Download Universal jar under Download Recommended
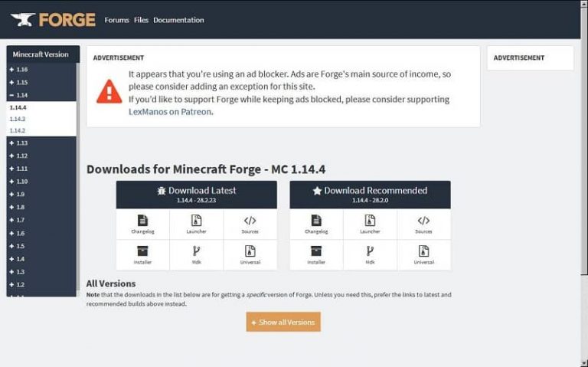 (x=423, y=254)
